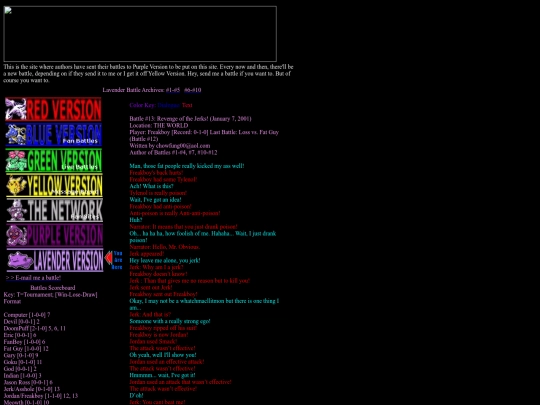Click scoreboard entry 'DoomPuff [2-1-0] 5, 6, 11'
Image resolution: width=540 pixels, height=405 pixels.
click(x=34, y=328)
